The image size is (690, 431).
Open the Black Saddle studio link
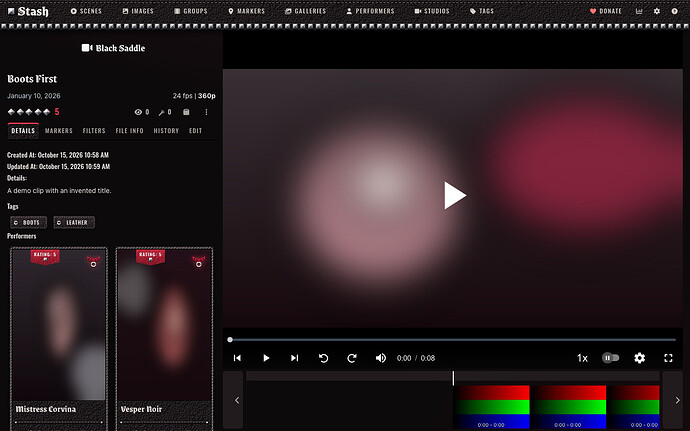(113, 48)
